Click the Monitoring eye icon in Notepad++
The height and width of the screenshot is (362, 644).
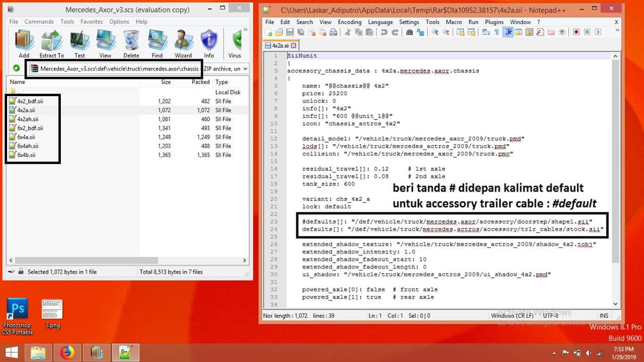tap(562, 32)
